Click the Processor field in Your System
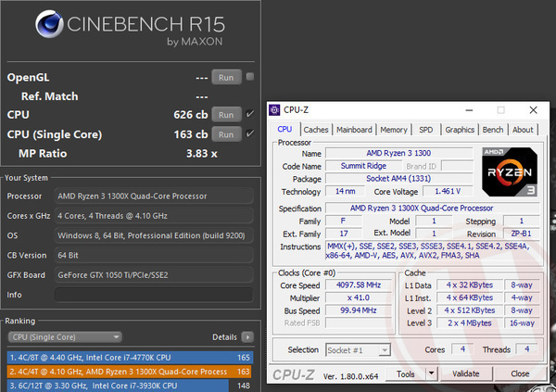556x392 pixels. 154,196
